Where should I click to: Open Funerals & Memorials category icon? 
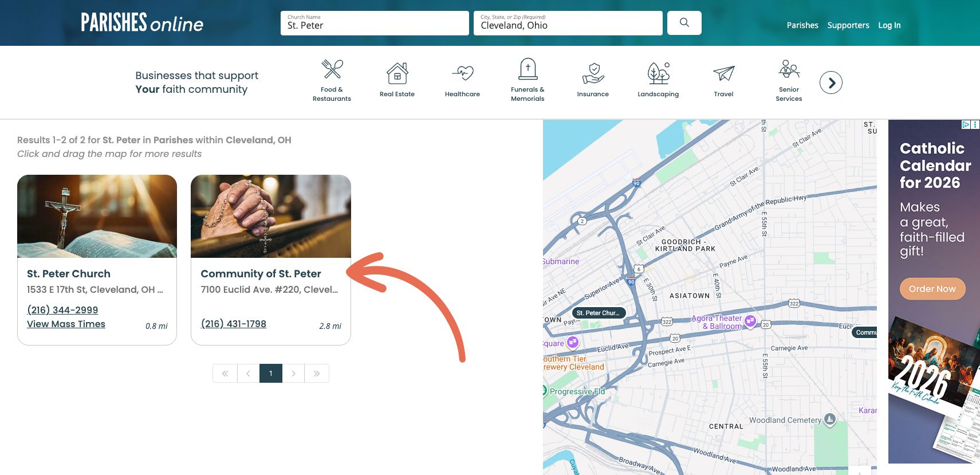[528, 69]
